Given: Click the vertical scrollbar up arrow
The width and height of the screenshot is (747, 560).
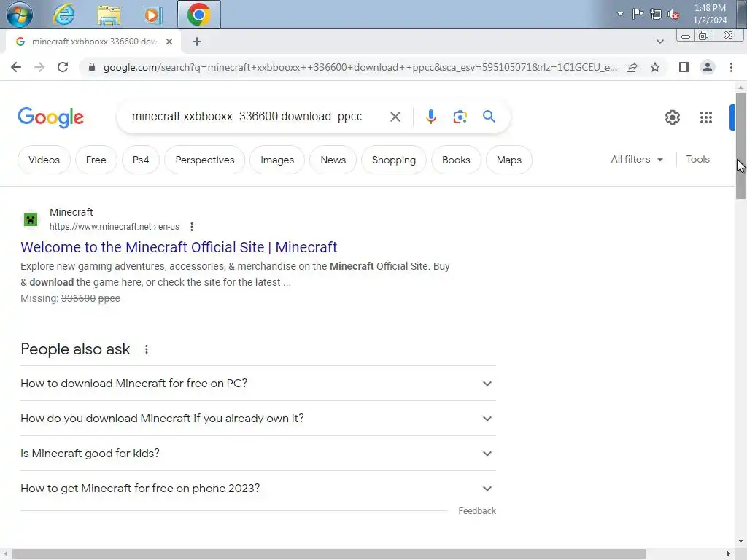Looking at the screenshot, I should (740, 87).
